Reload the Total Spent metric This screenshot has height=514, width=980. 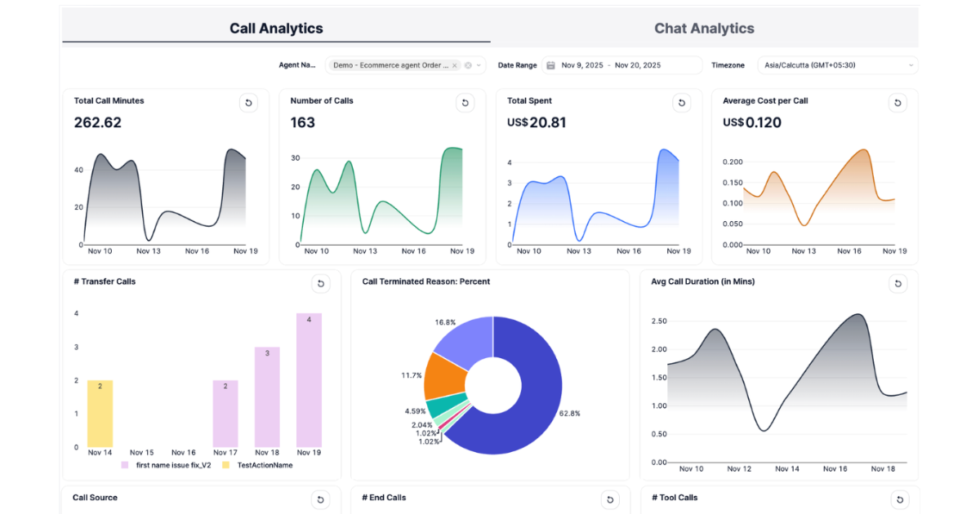[x=681, y=103]
